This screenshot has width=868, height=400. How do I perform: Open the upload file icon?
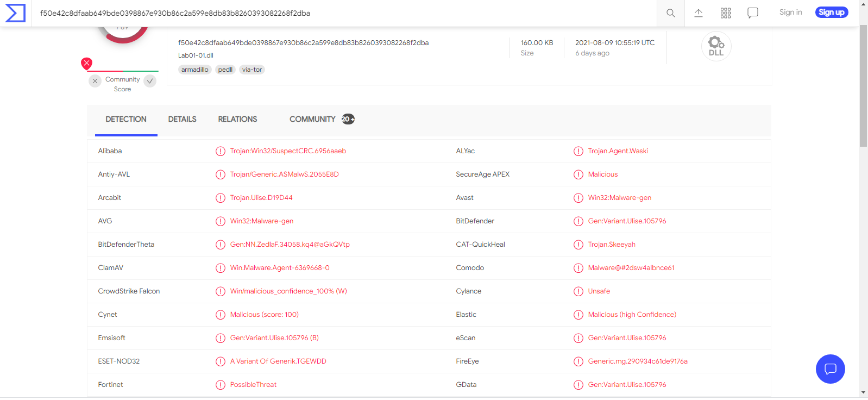(699, 13)
